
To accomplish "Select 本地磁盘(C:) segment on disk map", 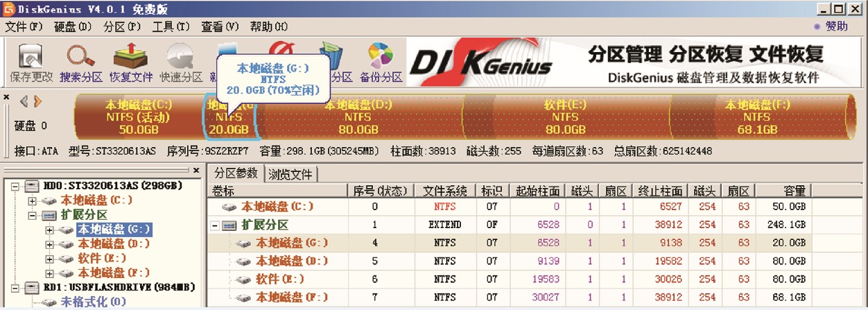I will tap(139, 117).
